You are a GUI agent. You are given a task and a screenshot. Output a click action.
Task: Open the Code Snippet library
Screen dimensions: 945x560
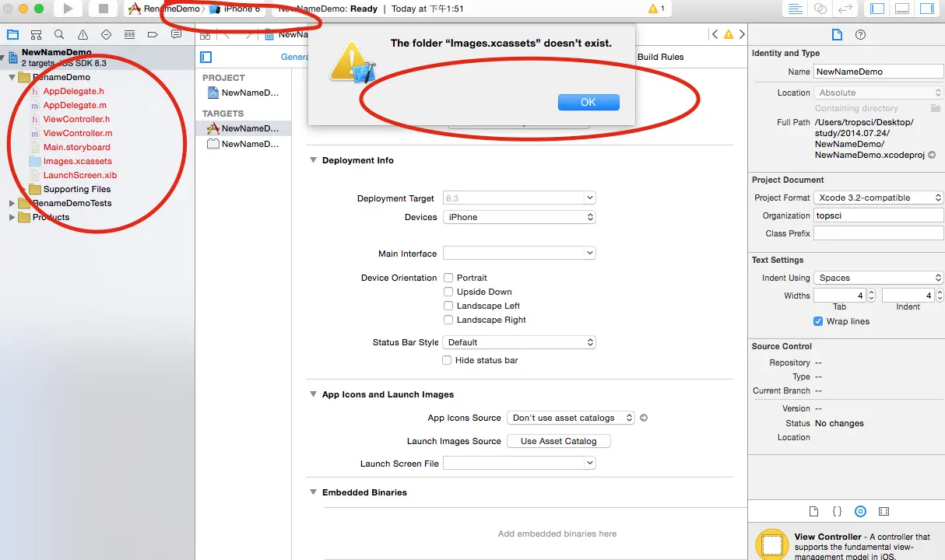pos(837,512)
